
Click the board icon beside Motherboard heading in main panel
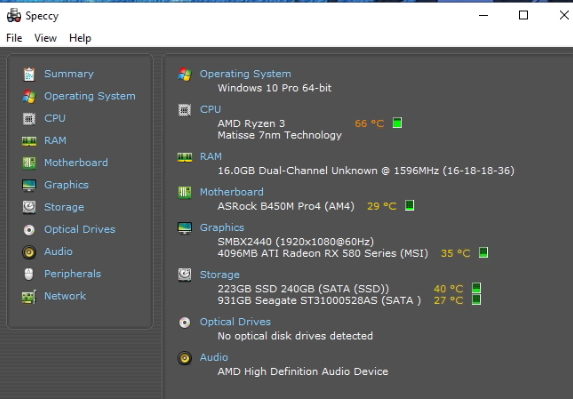185,192
